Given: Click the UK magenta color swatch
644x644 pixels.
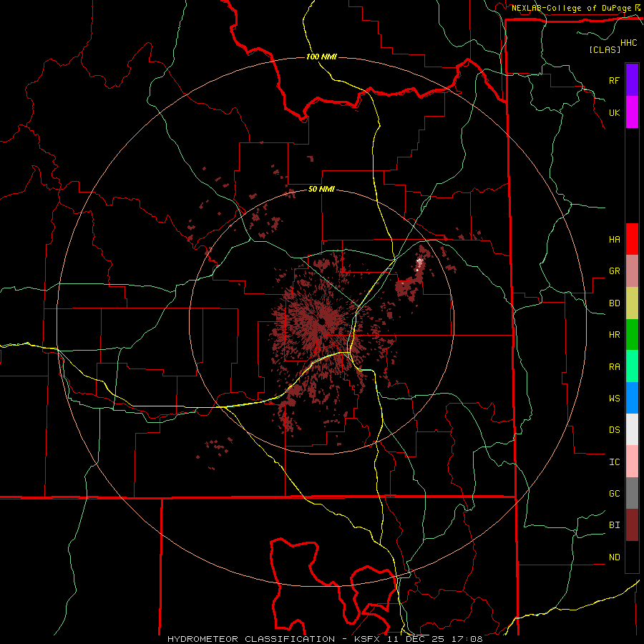Looking at the screenshot, I should pyautogui.click(x=632, y=112).
